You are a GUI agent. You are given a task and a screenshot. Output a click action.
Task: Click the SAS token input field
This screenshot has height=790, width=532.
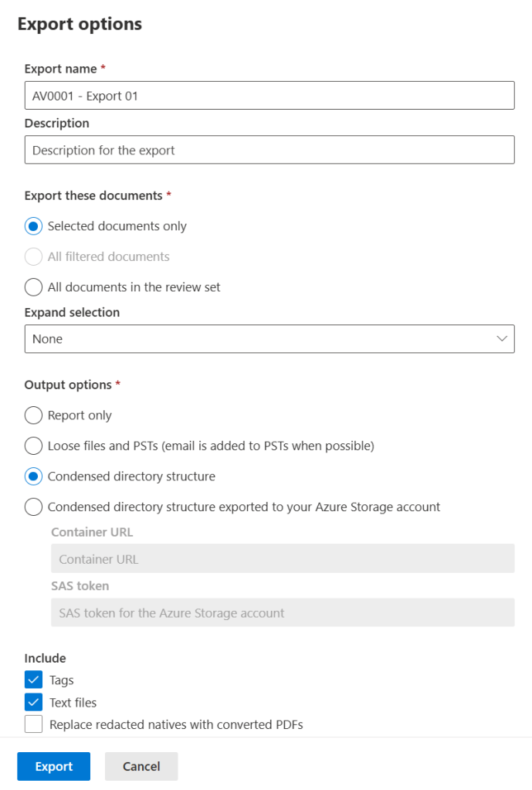click(x=282, y=613)
